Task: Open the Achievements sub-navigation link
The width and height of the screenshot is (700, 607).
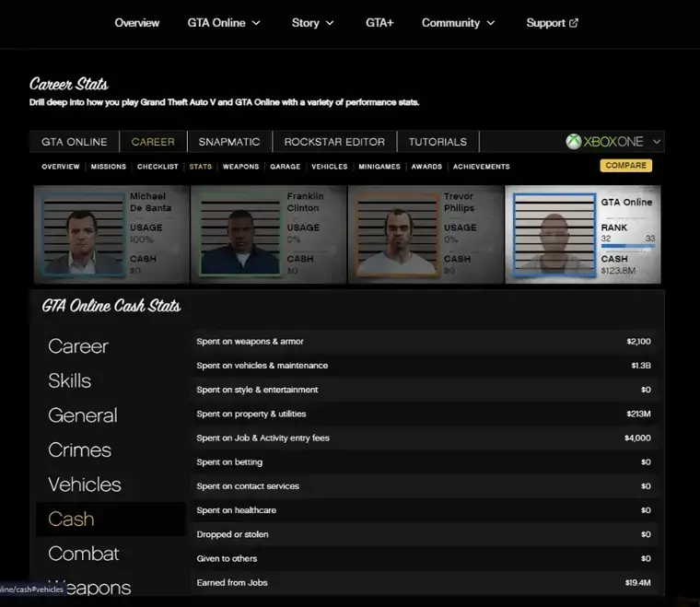Action: 481,167
